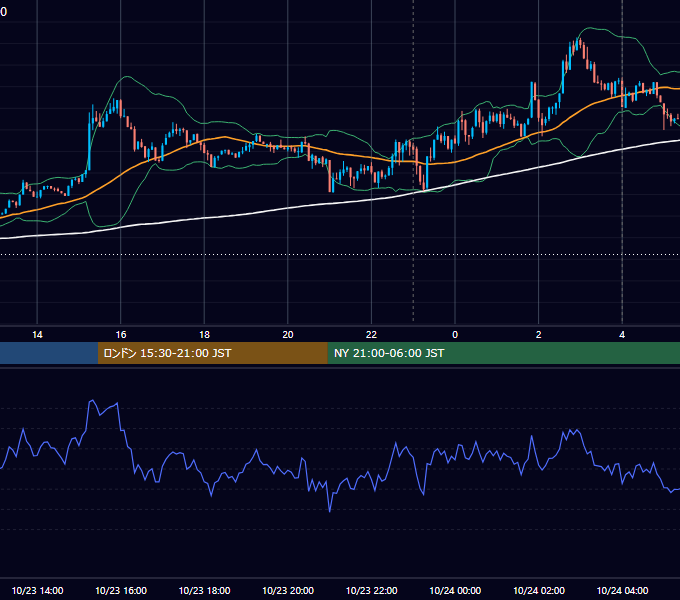This screenshot has height=600, width=680.
Task: Click the 0 hour label on price chart axis
Action: point(455,335)
